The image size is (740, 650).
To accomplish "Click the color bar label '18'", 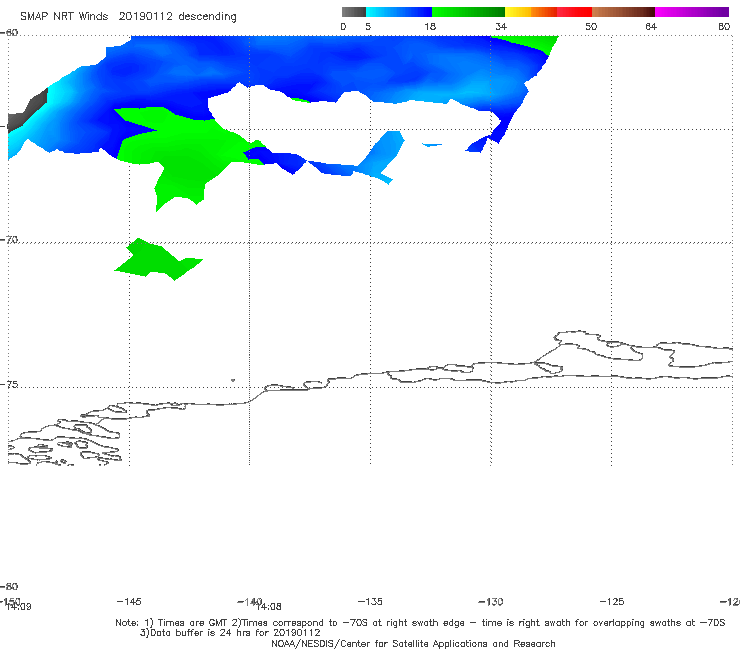I will [x=429, y=26].
